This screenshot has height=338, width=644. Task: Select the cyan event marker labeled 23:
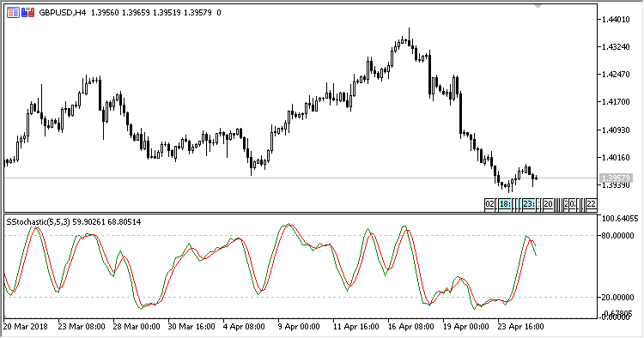coord(529,204)
